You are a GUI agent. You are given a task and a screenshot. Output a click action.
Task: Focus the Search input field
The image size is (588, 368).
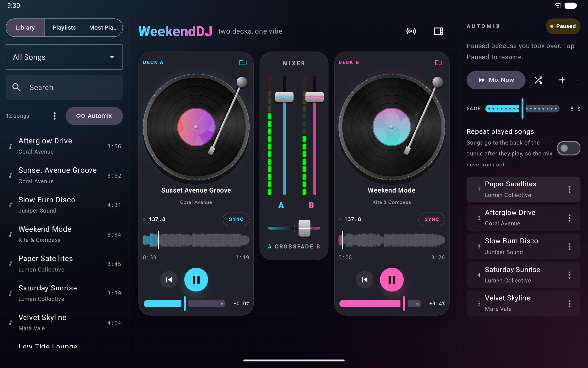[x=64, y=87]
